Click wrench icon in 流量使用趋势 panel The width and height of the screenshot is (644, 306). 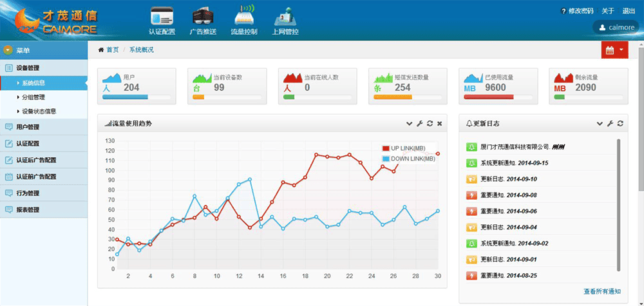pyautogui.click(x=419, y=123)
